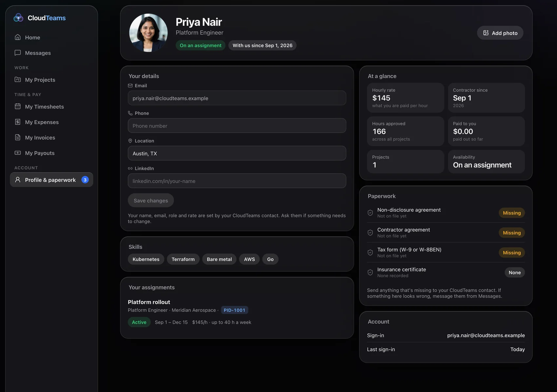Click the Terraform skill chip
The height and width of the screenshot is (392, 557).
[183, 259]
